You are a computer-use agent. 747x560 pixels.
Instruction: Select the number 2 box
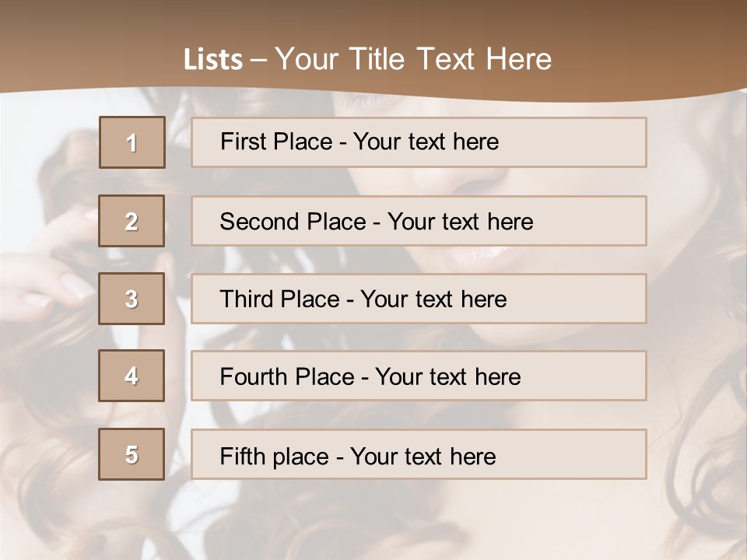(x=132, y=221)
